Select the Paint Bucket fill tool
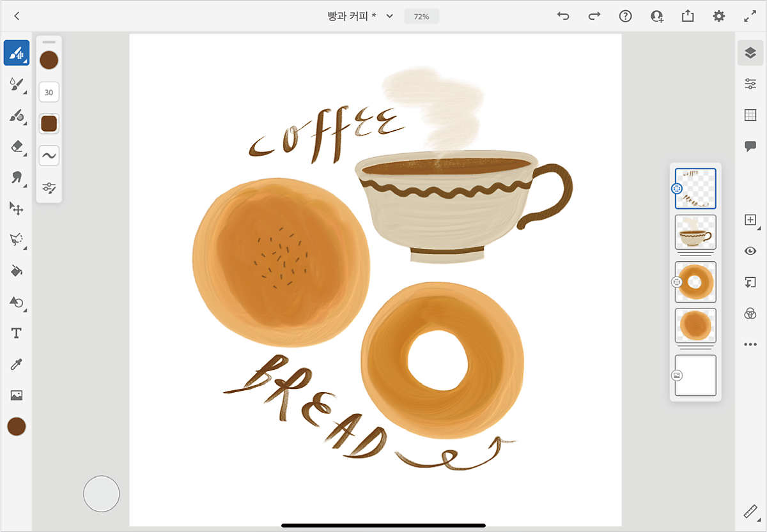 coord(17,271)
